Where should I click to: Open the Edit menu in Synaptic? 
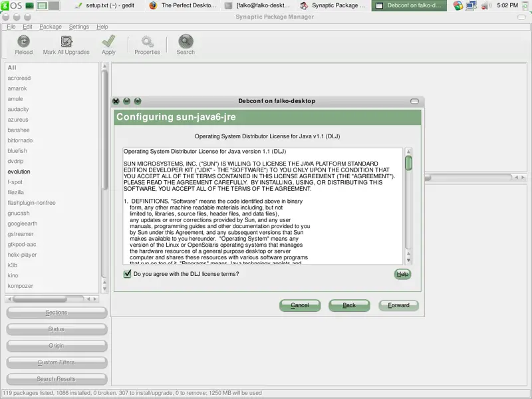(x=27, y=27)
